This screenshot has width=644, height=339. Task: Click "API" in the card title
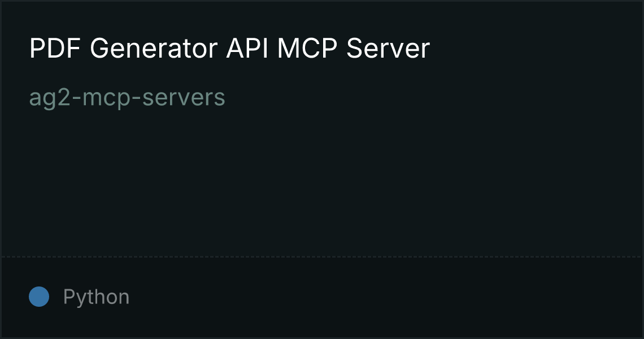(247, 48)
